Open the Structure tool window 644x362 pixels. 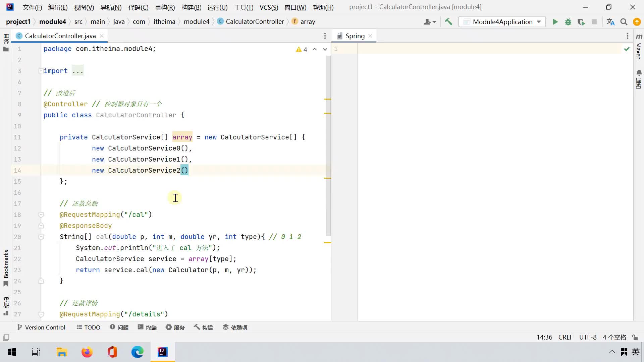click(6, 306)
